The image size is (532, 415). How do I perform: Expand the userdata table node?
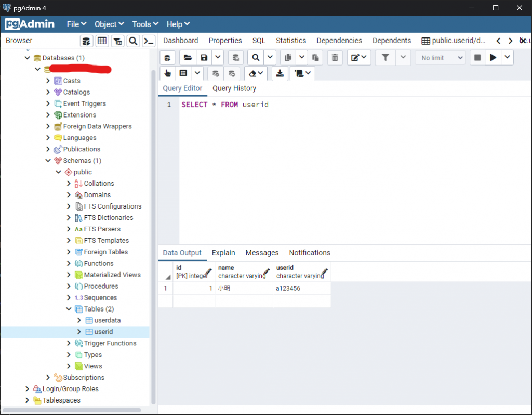click(79, 320)
